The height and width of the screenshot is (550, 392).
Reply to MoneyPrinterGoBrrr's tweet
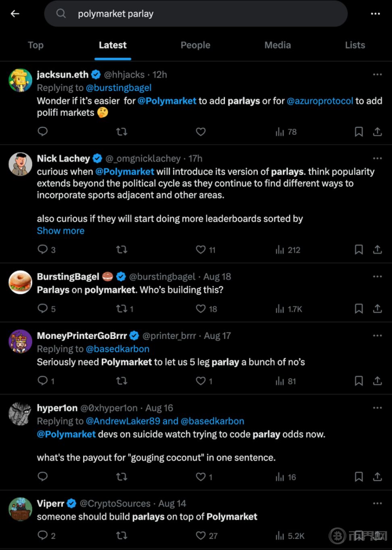click(43, 381)
